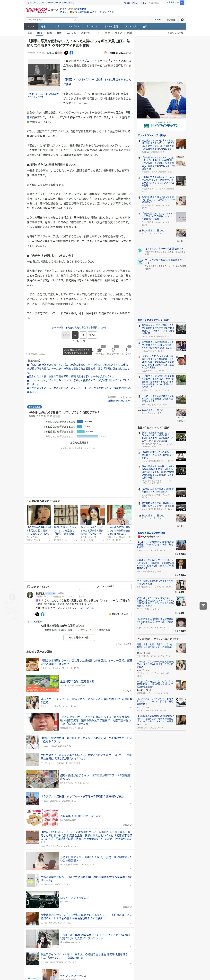
Task: Open the 鳥海山 山形 search suggestion dropdown
Action: coord(173,3)
